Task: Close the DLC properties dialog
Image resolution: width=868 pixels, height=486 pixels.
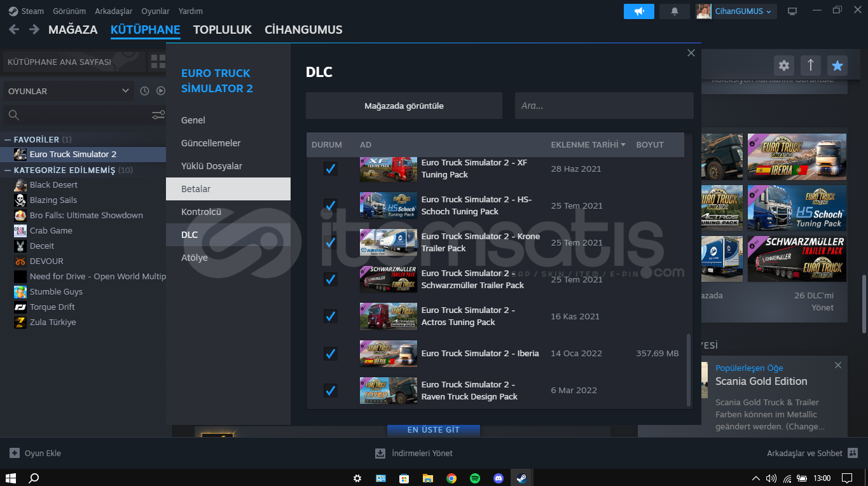Action: tap(691, 53)
